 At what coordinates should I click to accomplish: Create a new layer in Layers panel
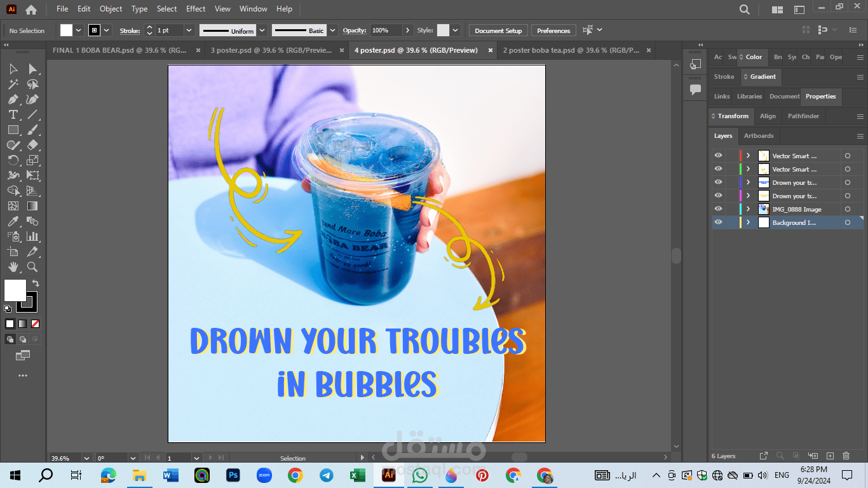(x=830, y=456)
